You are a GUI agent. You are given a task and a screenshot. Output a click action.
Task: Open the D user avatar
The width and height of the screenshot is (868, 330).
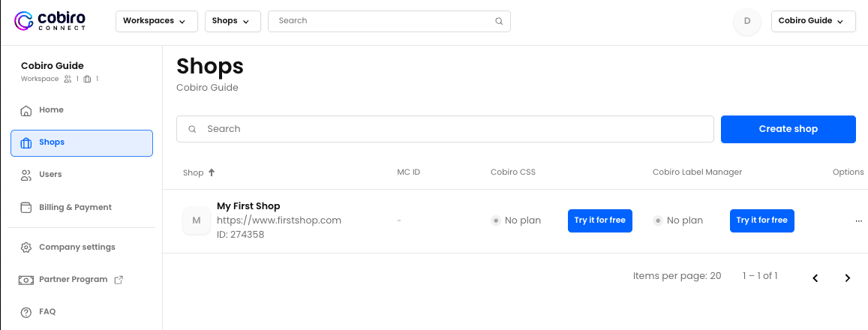(746, 21)
